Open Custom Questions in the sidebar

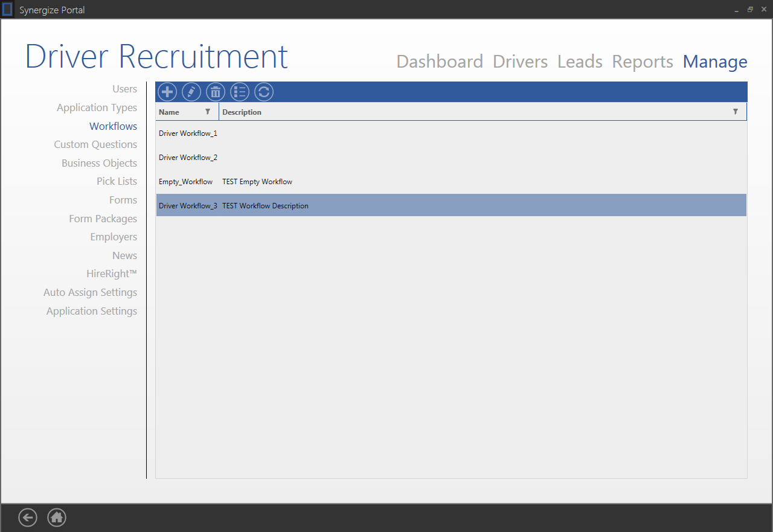tap(95, 145)
